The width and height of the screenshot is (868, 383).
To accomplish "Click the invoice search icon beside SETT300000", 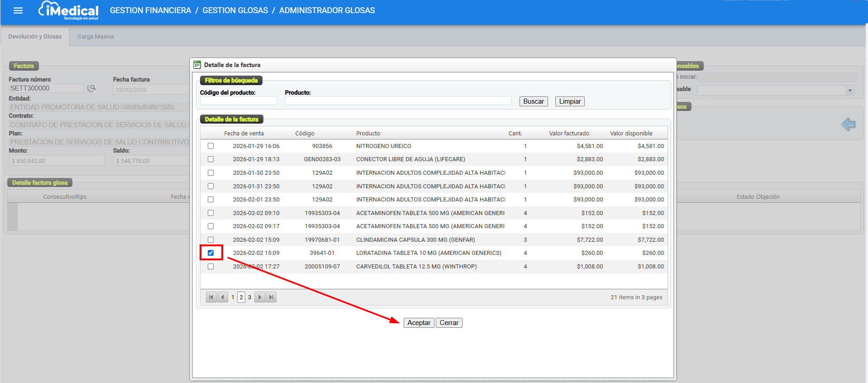I will tap(91, 88).
